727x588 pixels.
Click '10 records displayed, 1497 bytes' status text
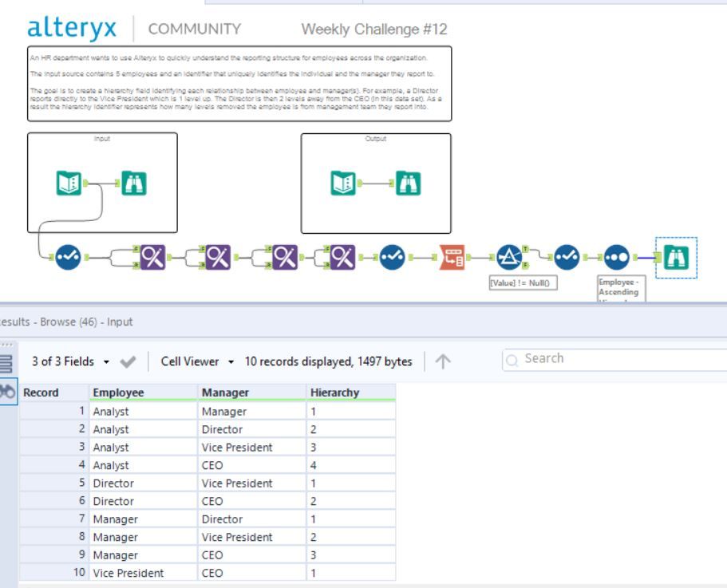click(x=328, y=361)
